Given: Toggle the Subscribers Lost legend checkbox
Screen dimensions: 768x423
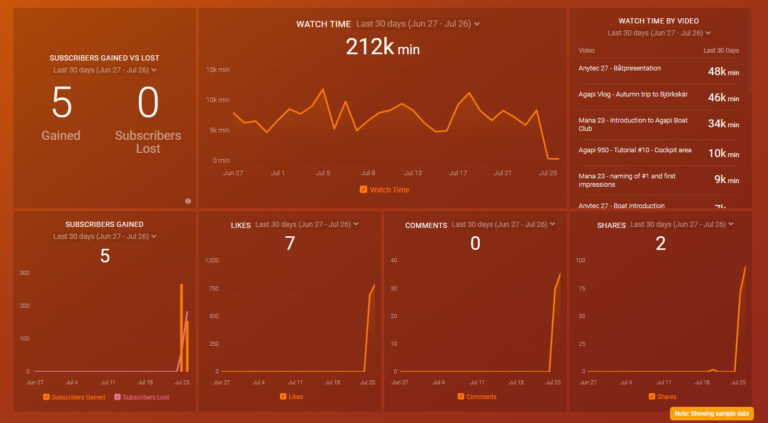Looking at the screenshot, I should click(118, 397).
